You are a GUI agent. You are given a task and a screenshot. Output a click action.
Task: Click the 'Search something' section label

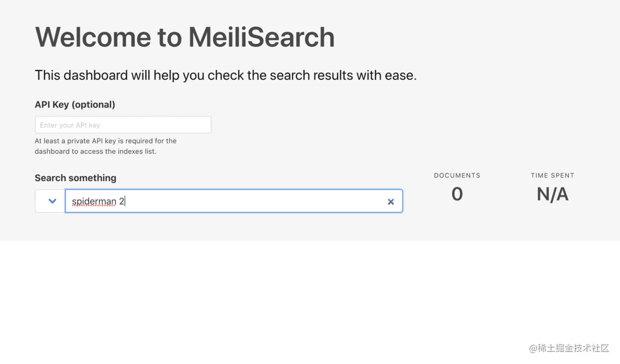pos(75,177)
